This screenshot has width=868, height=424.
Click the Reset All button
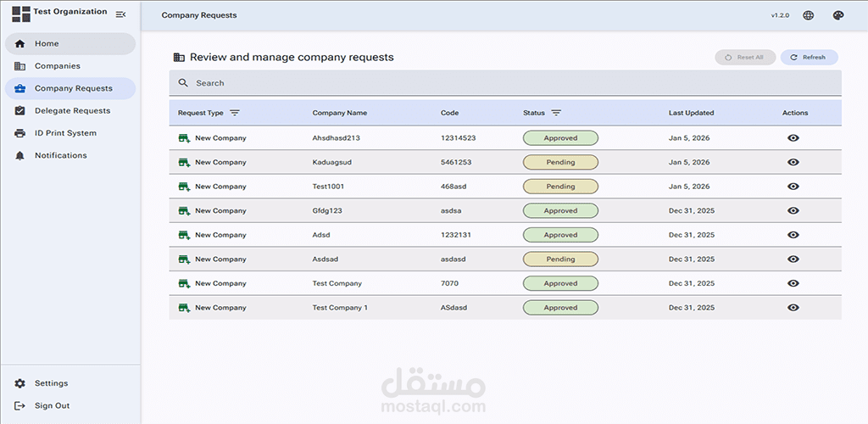[x=745, y=58]
